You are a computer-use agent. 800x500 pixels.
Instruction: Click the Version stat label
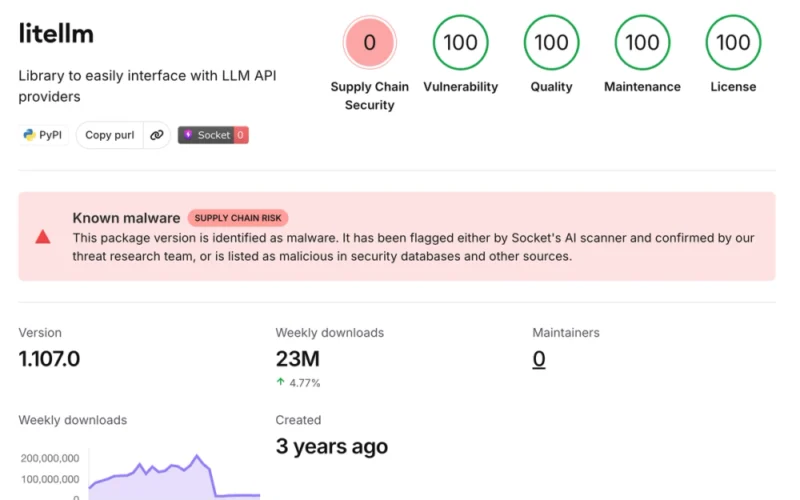tap(40, 333)
